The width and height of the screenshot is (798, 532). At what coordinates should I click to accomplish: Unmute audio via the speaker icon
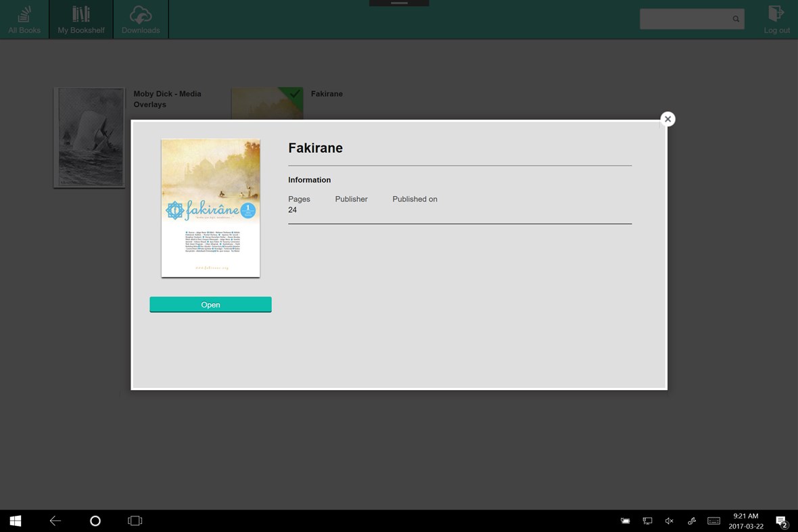(669, 521)
